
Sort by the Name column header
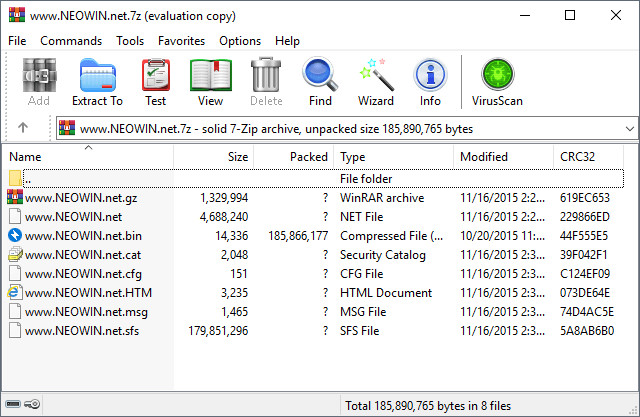[x=88, y=157]
